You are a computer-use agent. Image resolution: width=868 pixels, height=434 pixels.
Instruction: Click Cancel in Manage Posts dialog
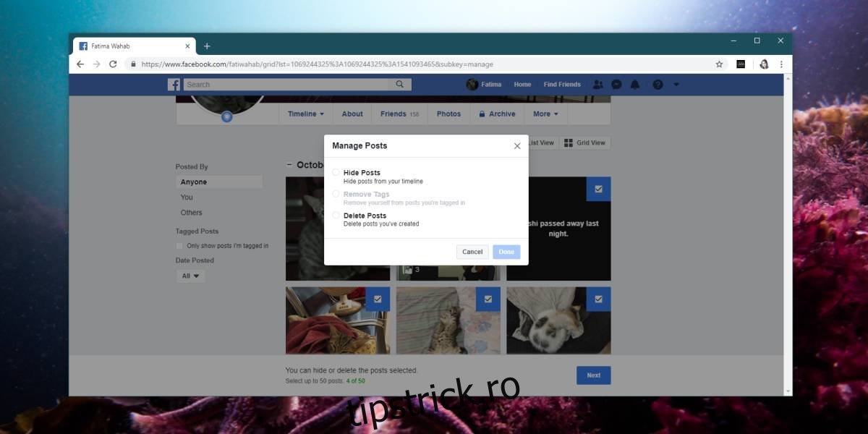472,252
